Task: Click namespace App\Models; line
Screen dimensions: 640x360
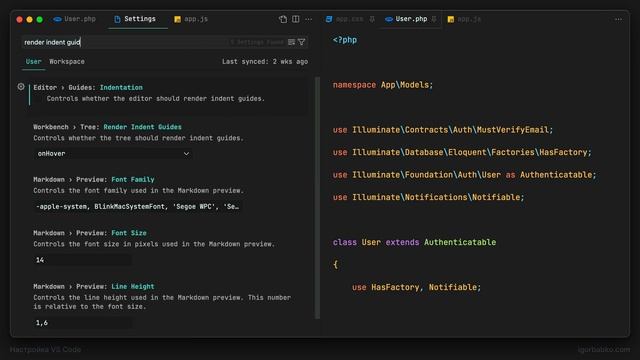Action: (383, 85)
